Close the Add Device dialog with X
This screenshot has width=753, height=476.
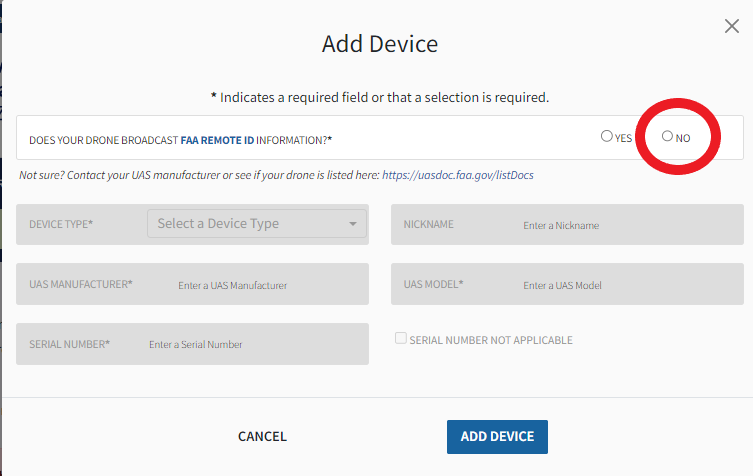(x=731, y=26)
